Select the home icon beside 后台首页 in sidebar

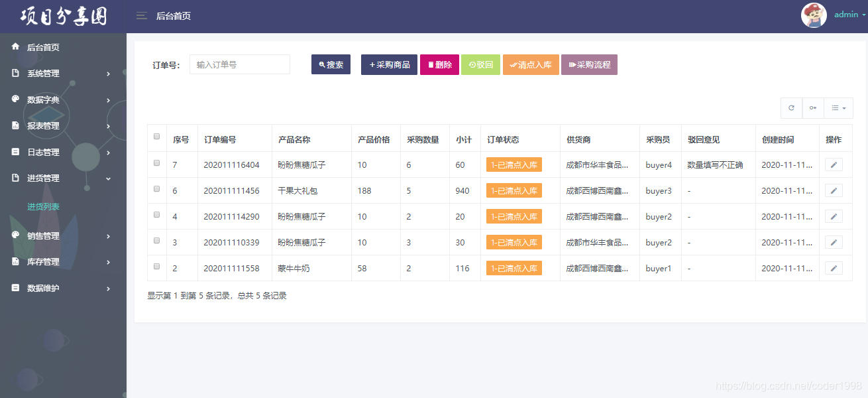coord(15,46)
